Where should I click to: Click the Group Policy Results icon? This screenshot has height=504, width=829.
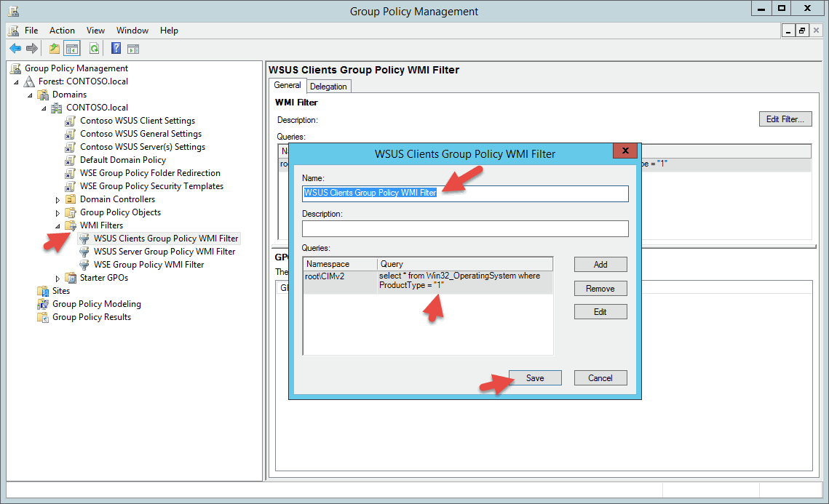pyautogui.click(x=44, y=318)
